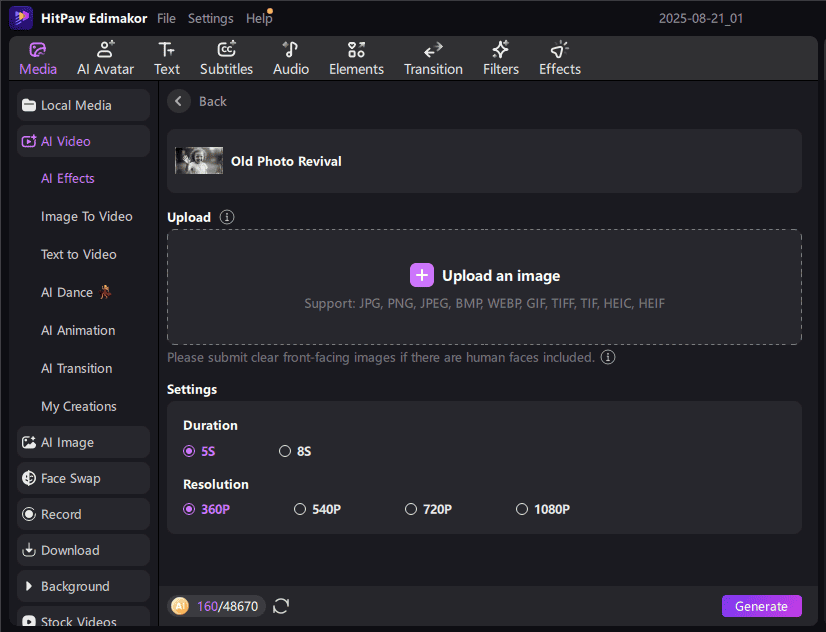Viewport: 826px width, 632px height.
Task: Click the Old Photo Revival thumbnail
Action: click(199, 161)
